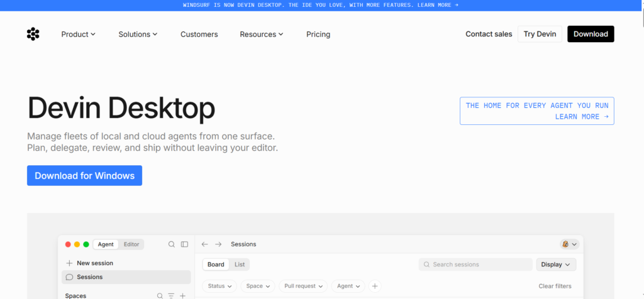Open the Spaces filter icon

[171, 296]
